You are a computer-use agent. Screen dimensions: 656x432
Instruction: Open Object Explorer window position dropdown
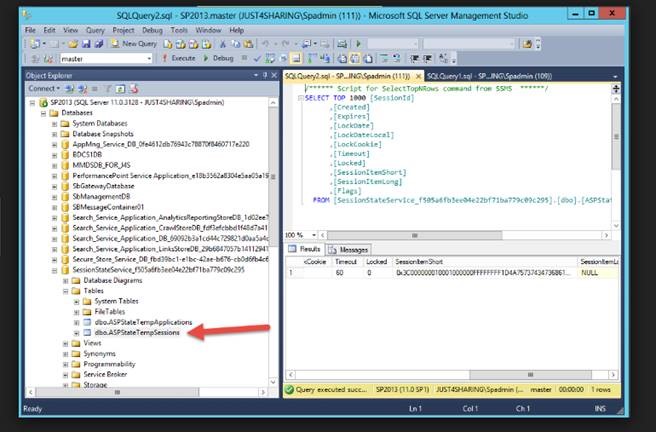[256, 75]
